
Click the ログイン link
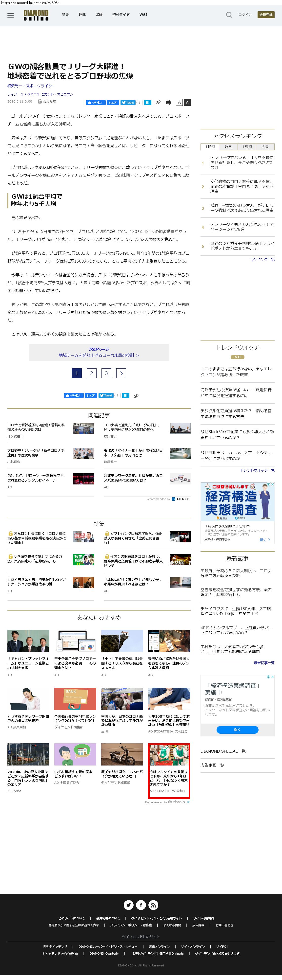coord(245,15)
